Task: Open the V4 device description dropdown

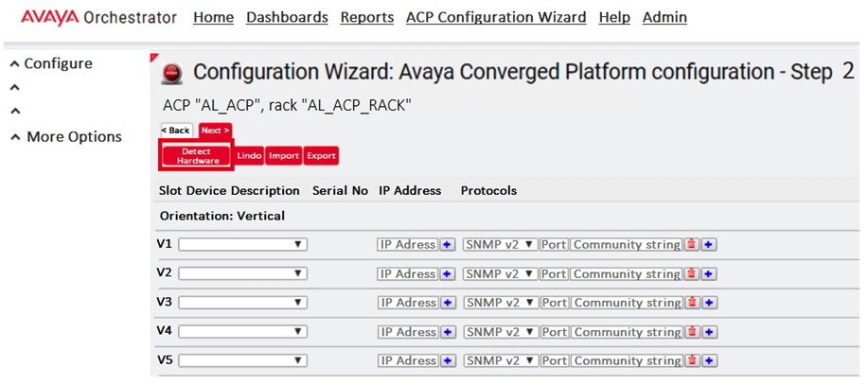Action: coord(242,332)
